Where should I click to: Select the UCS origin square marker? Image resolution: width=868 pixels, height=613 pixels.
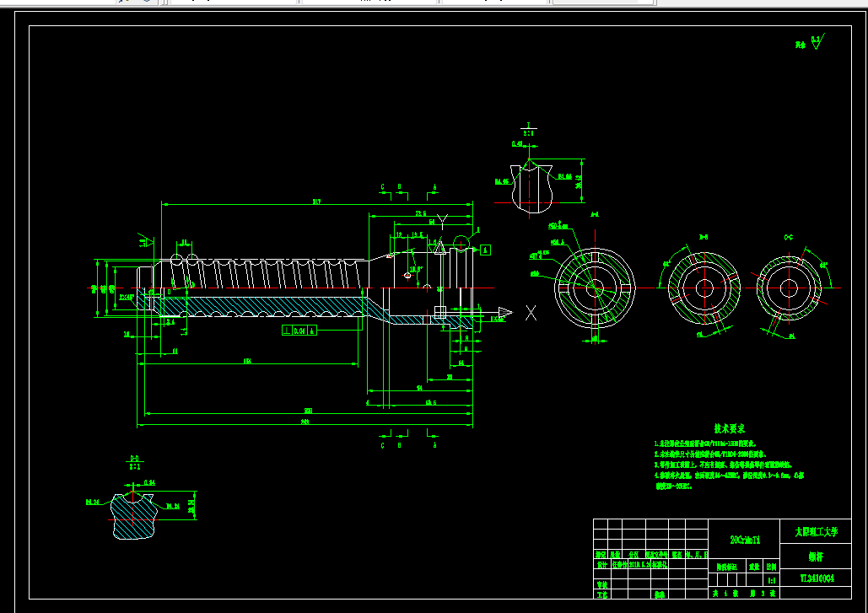440,313
